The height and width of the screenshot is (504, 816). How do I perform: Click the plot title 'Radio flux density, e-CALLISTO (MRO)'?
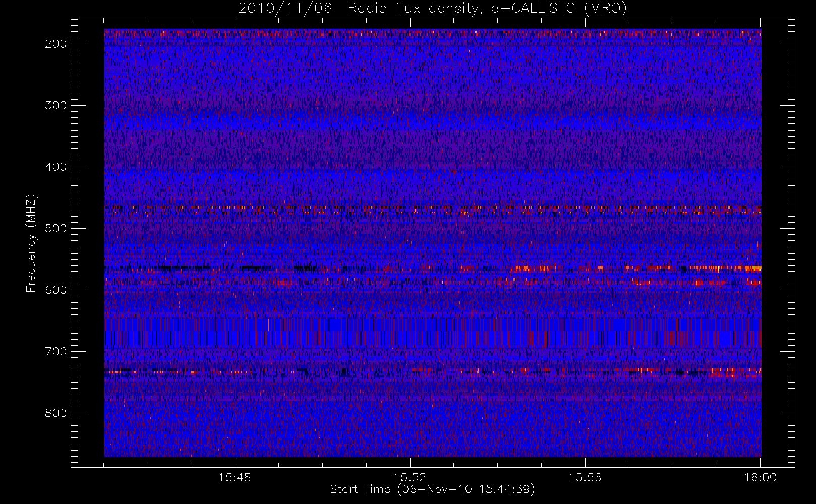pyautogui.click(x=487, y=9)
